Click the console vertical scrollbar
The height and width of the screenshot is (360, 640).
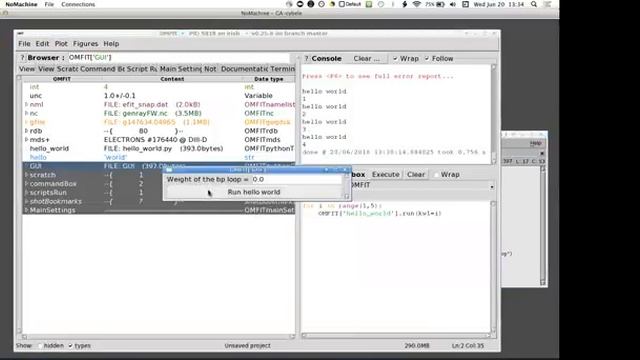point(494,114)
